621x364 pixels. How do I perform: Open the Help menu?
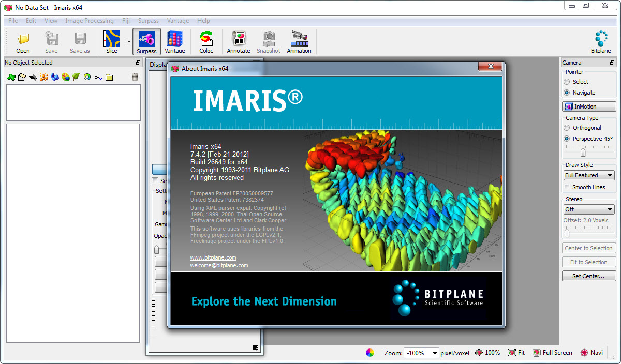[x=203, y=21]
